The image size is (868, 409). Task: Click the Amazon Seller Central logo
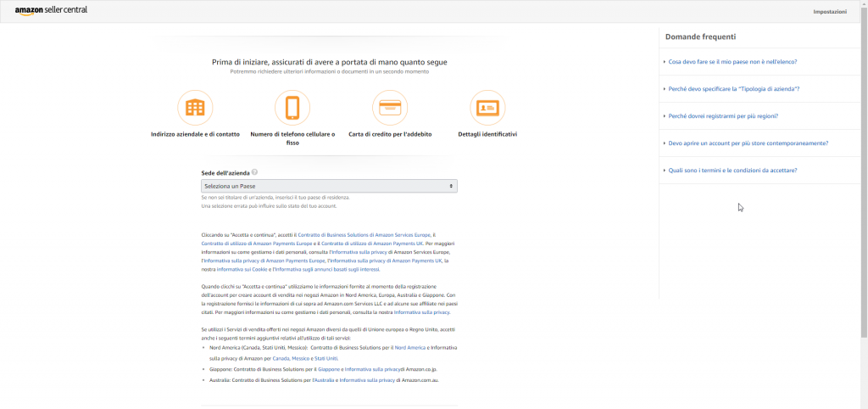[51, 10]
